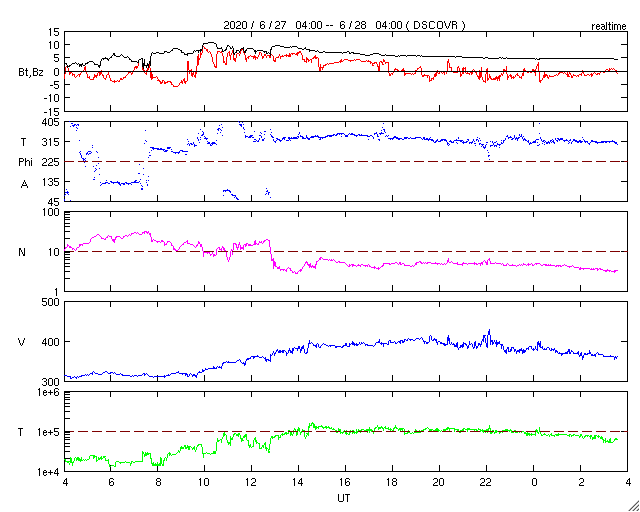Select the "16" hour label on the UT axis
This screenshot has width=640, height=512.
pyautogui.click(x=345, y=481)
